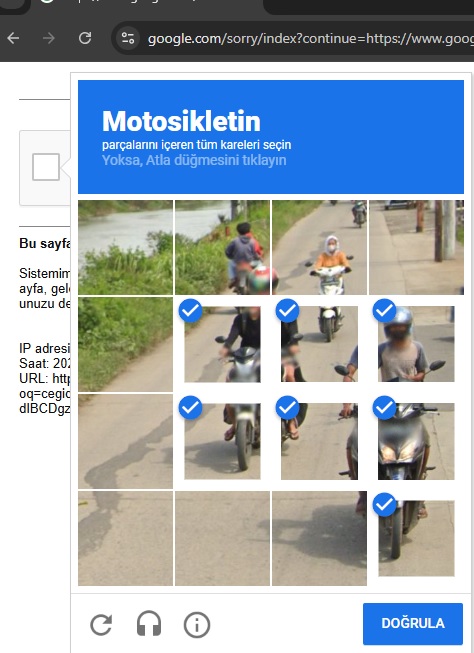Select the tile with the green-helmeted rider by the river
This screenshot has width=474, height=653.
[x=222, y=247]
